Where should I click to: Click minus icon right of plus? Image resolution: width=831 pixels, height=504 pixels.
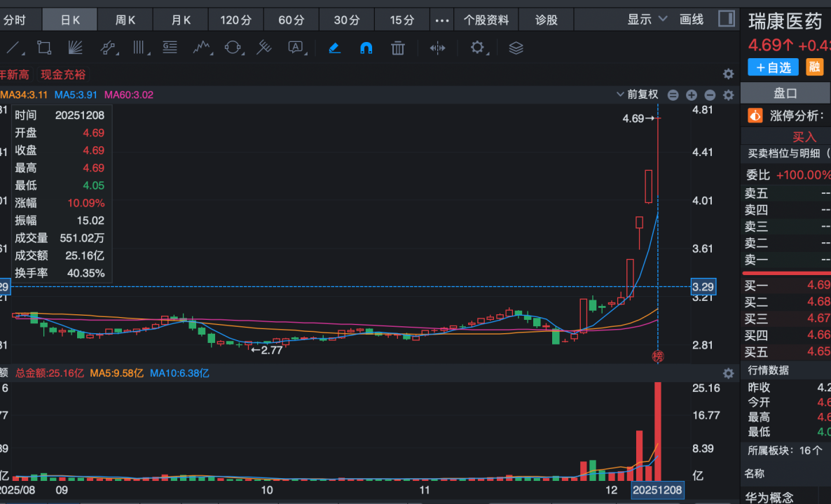click(x=710, y=95)
